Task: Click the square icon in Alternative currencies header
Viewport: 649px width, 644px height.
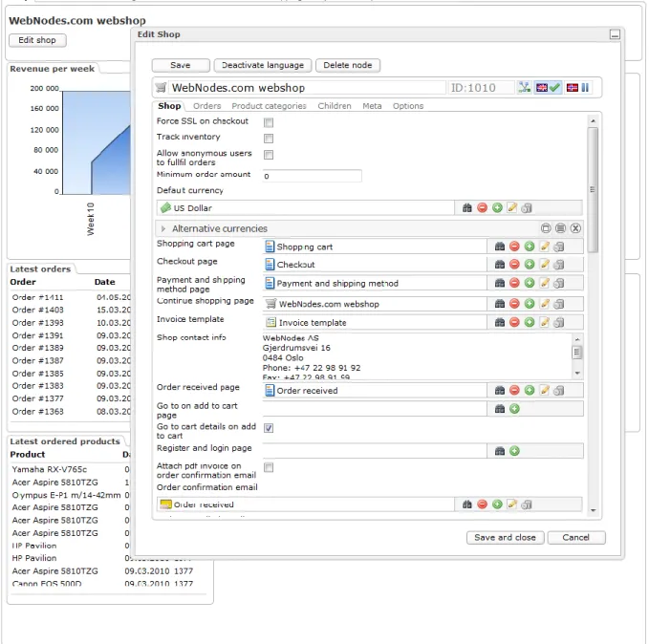Action: click(546, 228)
